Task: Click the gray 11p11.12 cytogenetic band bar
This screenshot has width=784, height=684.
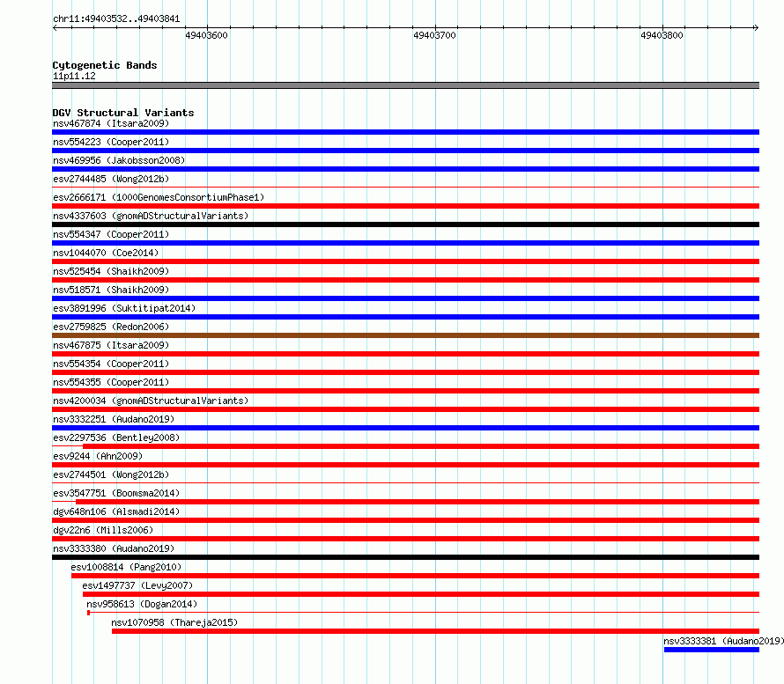Action: (405, 85)
